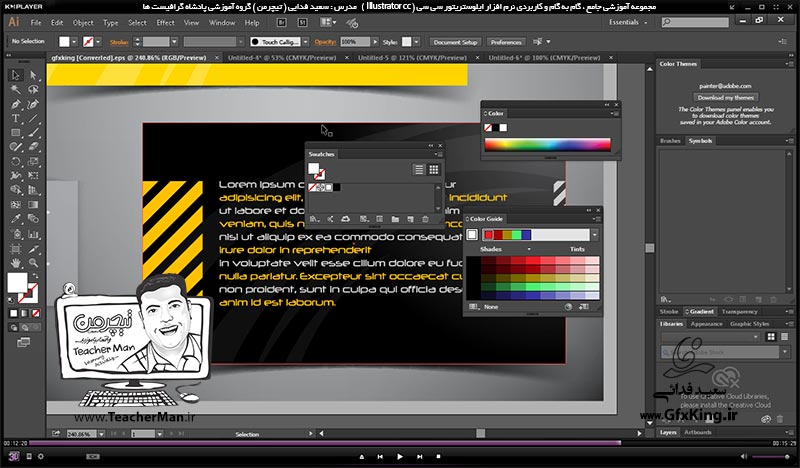Create new color group folder in Swatches panel
Viewport: 800px width, 468px height.
tap(395, 219)
